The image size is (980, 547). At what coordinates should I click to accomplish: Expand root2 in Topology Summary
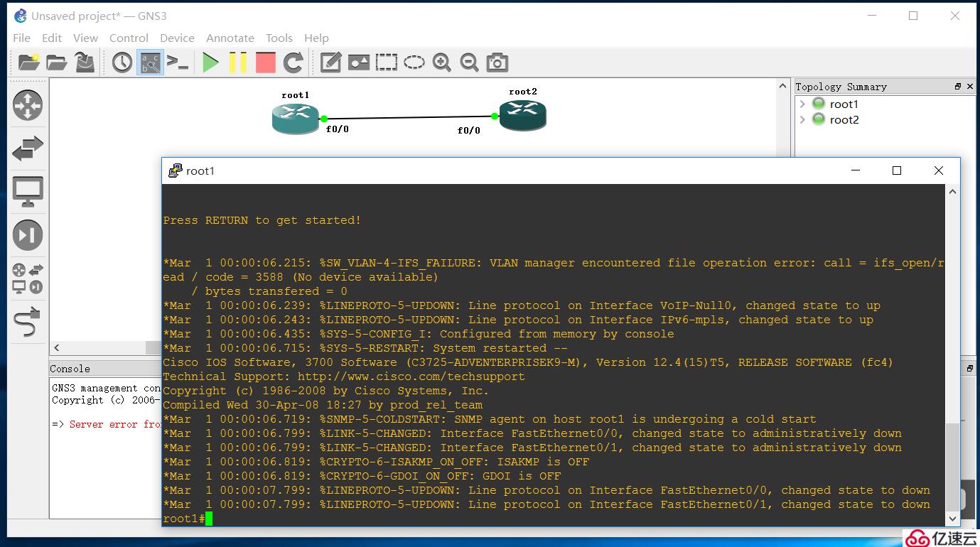coord(802,119)
